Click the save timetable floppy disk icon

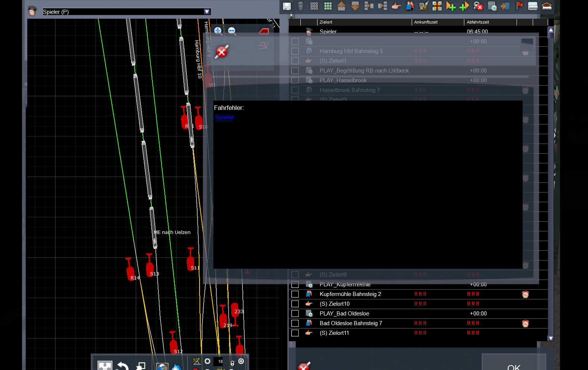(287, 6)
